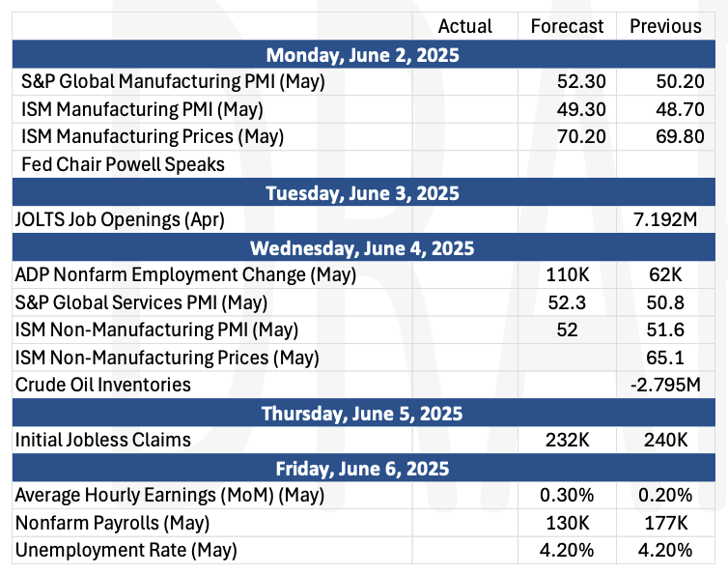Click Unemployment Rate previous 4.20%
This screenshot has width=728, height=574.
point(665,550)
